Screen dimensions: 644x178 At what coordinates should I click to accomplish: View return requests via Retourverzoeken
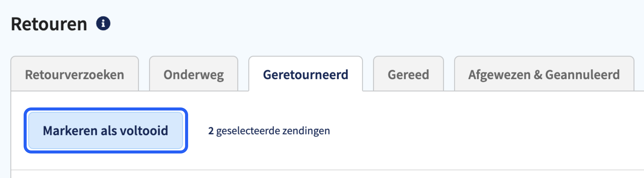(75, 74)
